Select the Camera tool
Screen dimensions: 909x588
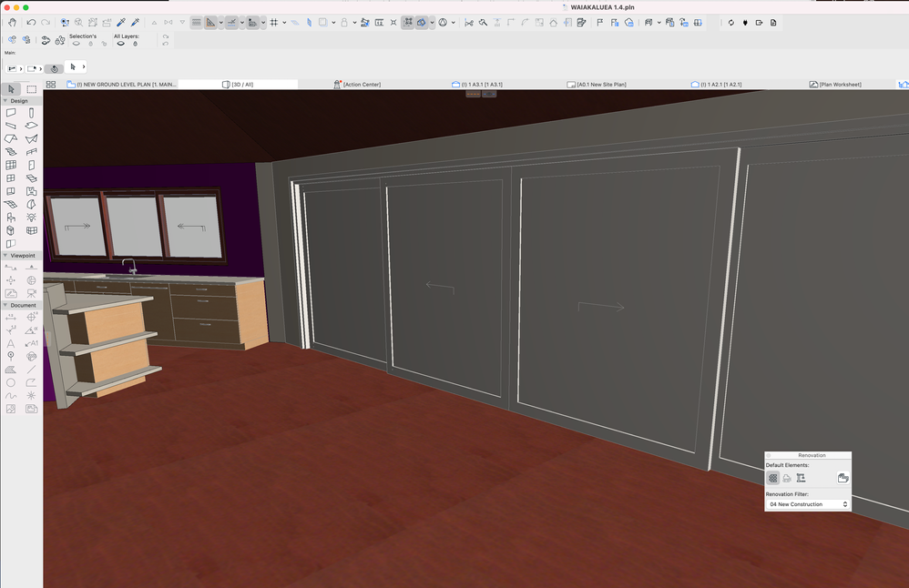[x=31, y=294]
